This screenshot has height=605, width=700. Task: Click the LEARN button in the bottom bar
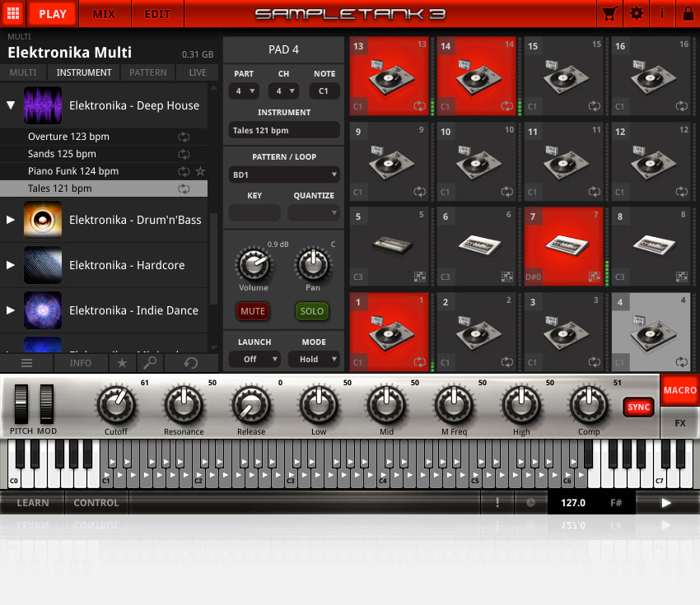point(32,502)
